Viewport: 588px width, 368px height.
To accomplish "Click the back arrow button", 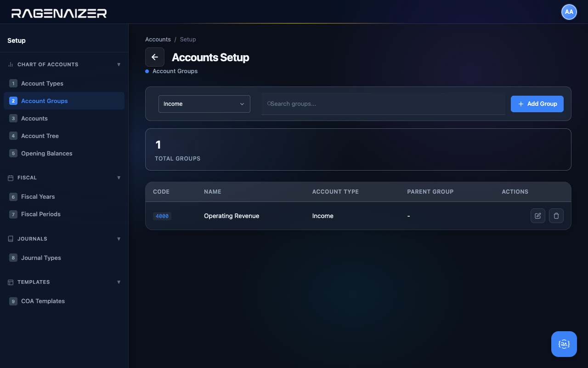I will (155, 57).
